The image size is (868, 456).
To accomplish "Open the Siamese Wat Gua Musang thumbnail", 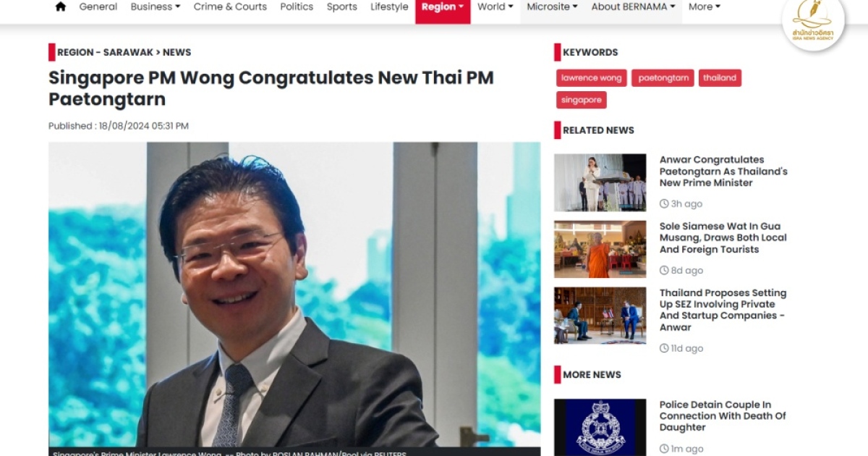I will tap(600, 249).
